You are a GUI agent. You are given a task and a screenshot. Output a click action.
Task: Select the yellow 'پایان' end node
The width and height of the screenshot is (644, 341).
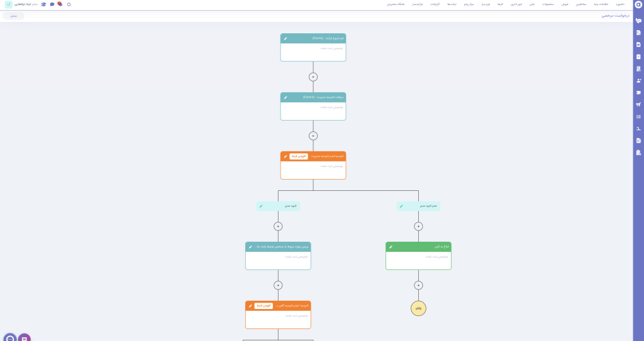418,308
